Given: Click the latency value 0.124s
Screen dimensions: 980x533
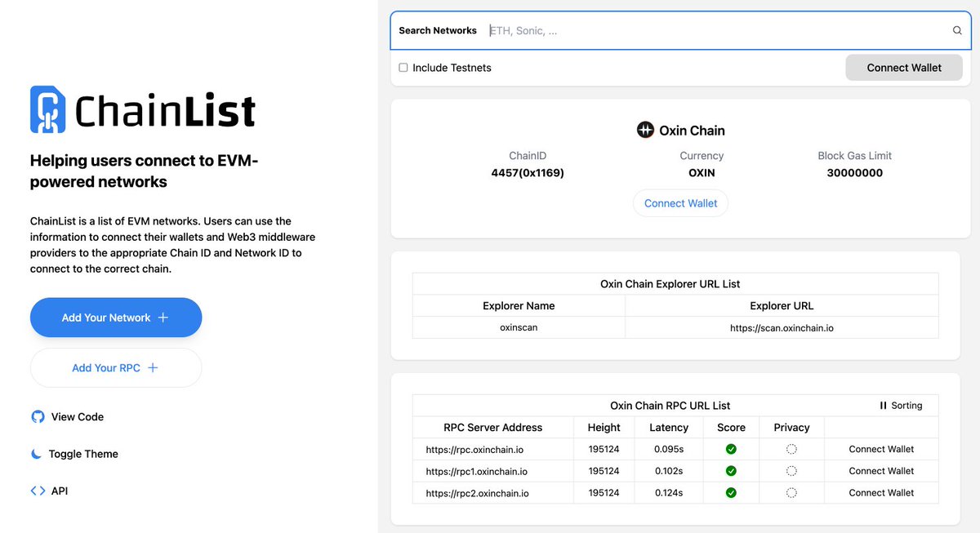Looking at the screenshot, I should (x=669, y=494).
